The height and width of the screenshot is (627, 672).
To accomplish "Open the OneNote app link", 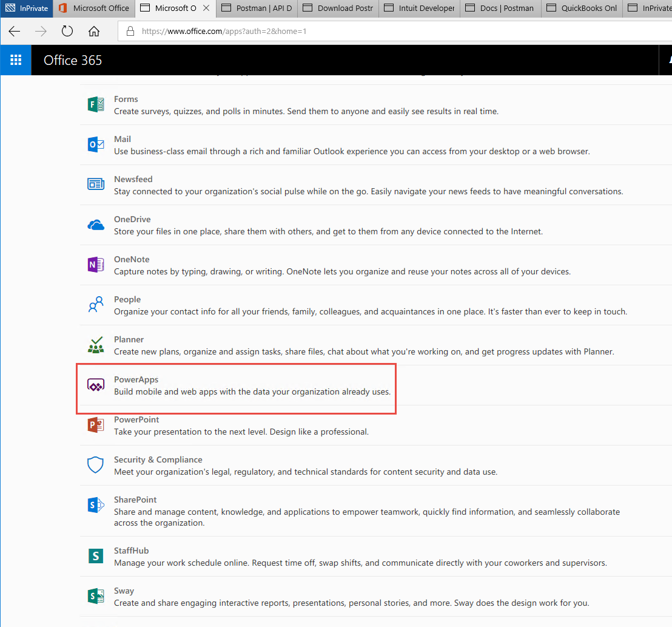I will click(x=132, y=259).
